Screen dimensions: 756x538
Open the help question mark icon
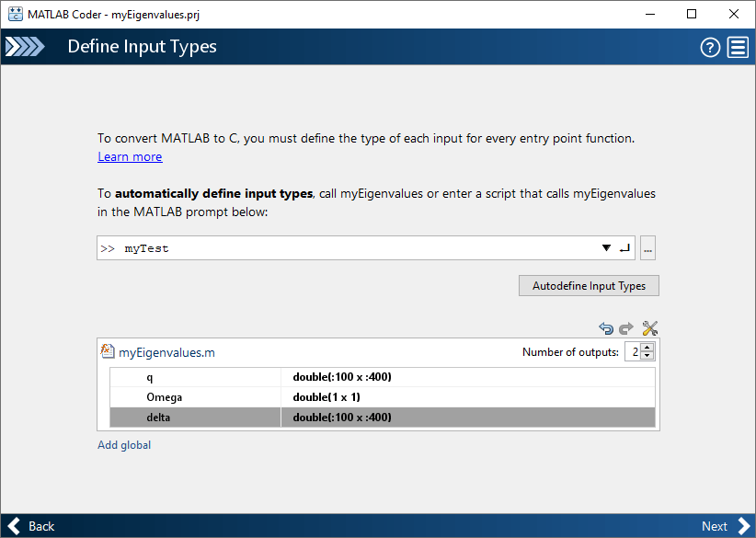[710, 48]
